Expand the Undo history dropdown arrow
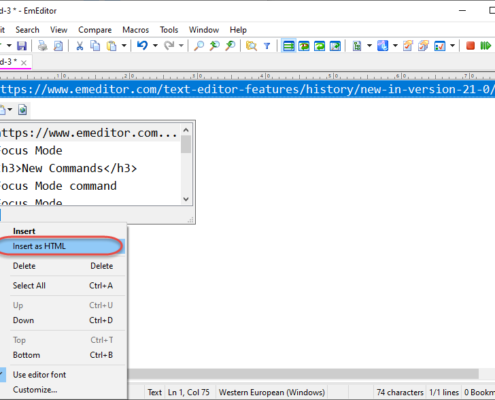 click(x=155, y=45)
